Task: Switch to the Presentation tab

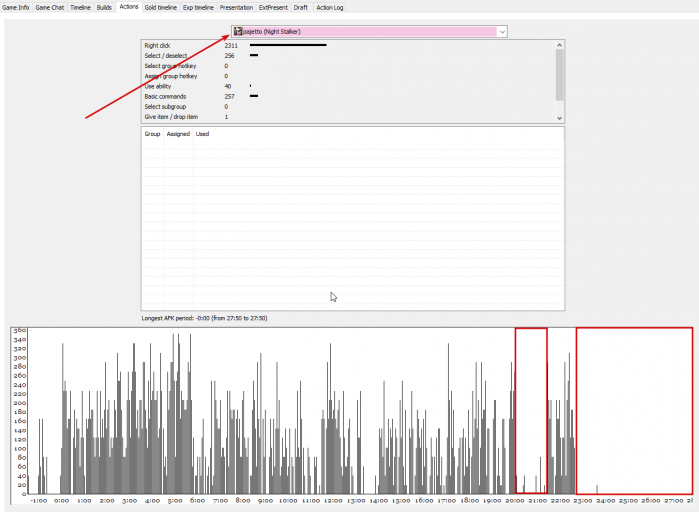Action: (x=236, y=8)
